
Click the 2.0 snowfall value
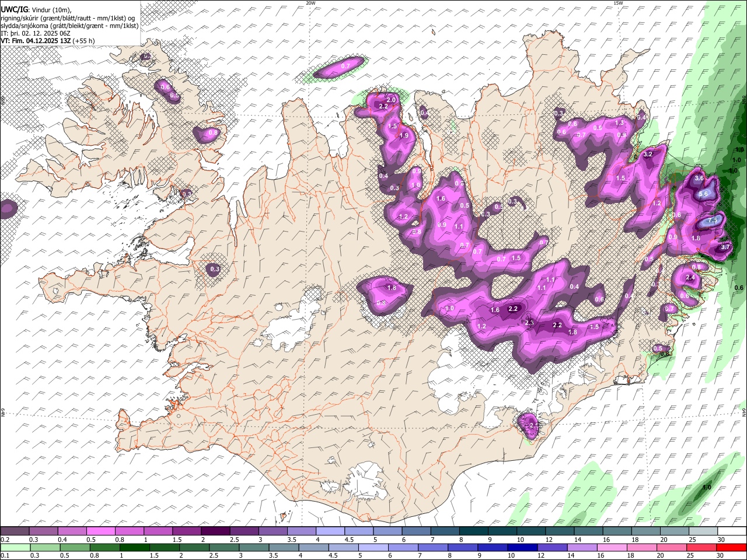point(391,100)
